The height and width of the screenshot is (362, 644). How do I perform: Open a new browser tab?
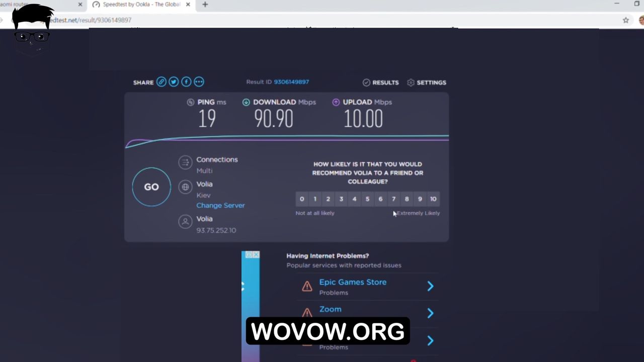point(205,5)
